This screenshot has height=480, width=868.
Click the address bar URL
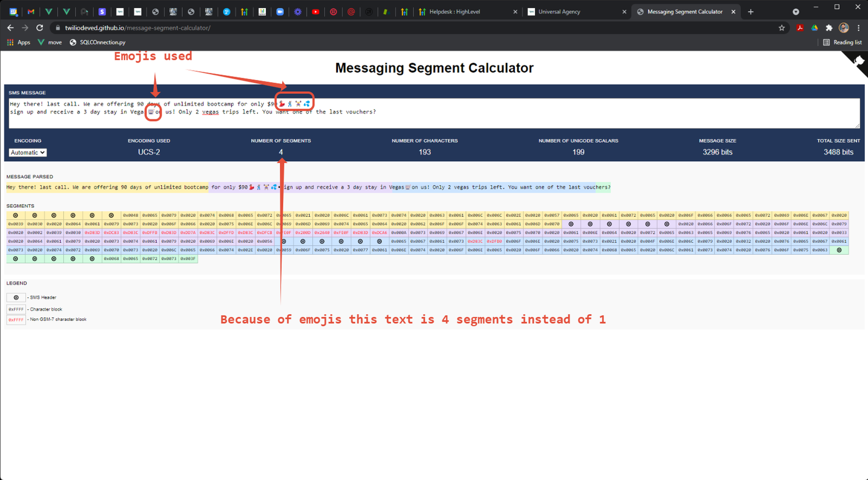tap(138, 28)
